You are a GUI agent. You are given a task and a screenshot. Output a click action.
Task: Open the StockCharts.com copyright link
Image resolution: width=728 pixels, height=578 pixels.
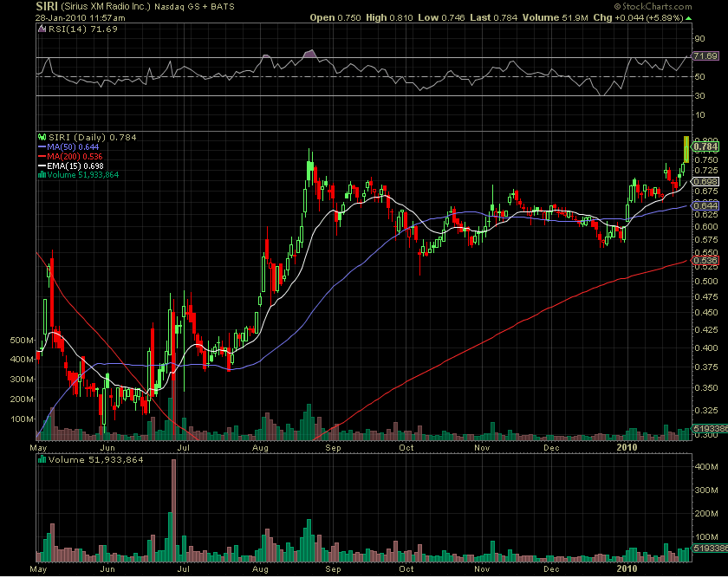click(653, 7)
